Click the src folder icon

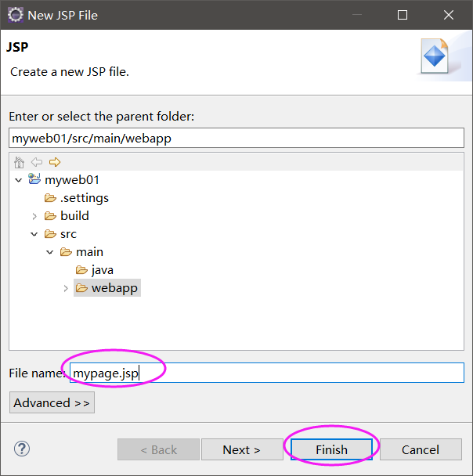coord(50,234)
